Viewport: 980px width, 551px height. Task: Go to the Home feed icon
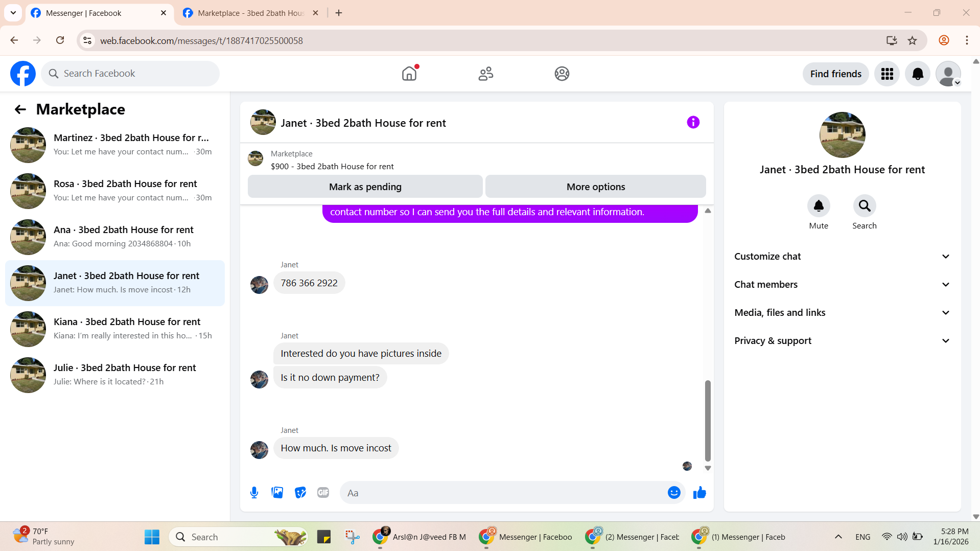[x=409, y=74]
